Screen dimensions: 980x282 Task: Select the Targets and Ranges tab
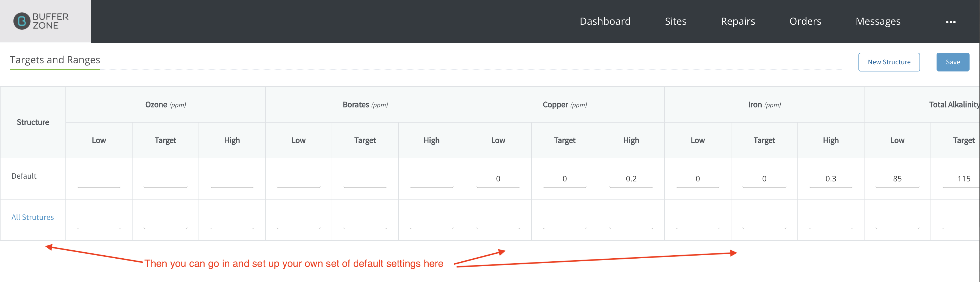[55, 60]
